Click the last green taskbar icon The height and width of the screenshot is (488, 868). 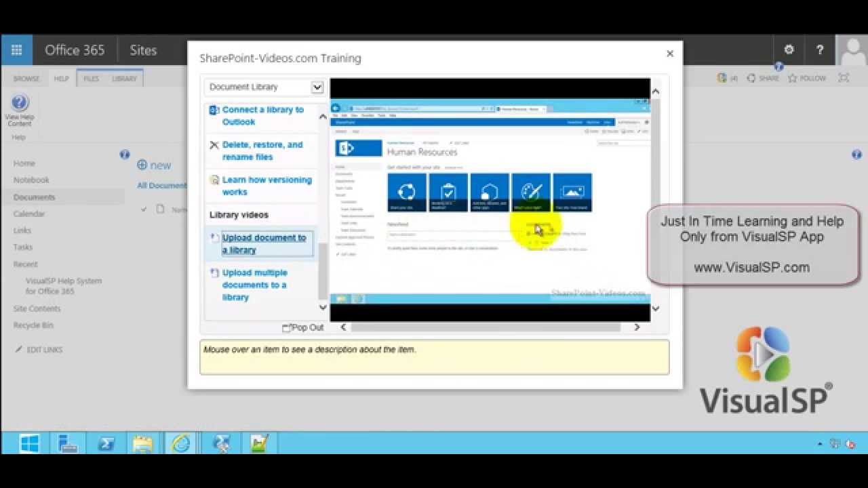(258, 444)
